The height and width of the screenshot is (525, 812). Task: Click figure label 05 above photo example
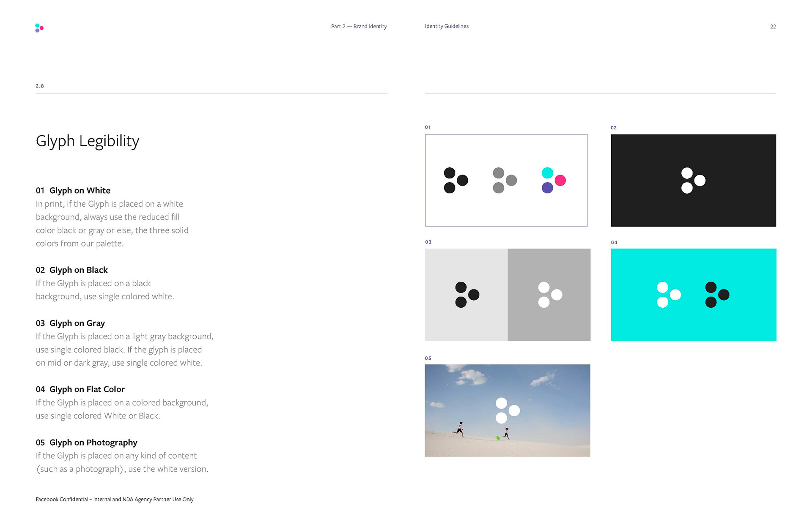pos(428,358)
